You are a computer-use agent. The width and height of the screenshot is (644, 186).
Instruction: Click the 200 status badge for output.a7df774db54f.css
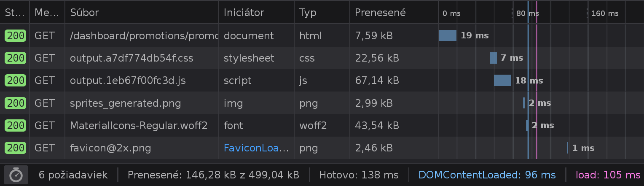tap(15, 58)
